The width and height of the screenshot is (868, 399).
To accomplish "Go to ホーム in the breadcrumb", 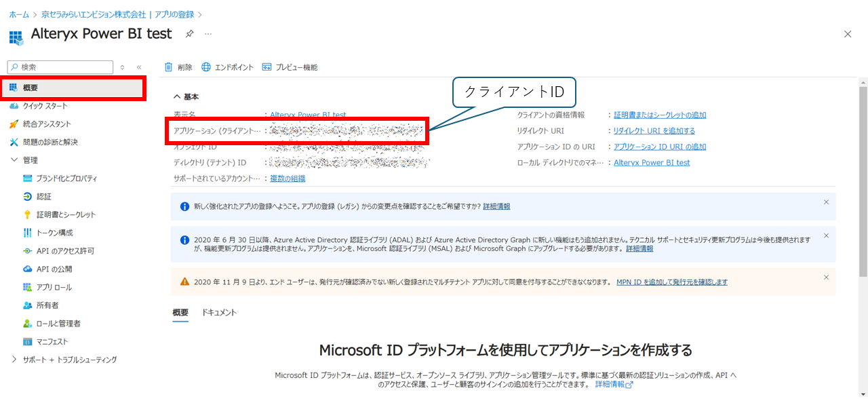I will (19, 14).
